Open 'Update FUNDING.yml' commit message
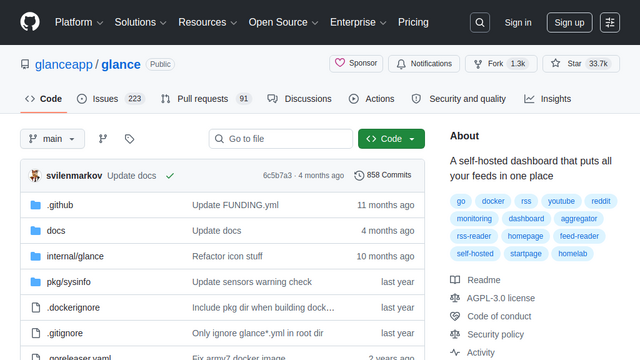Viewport: 640px width, 360px height. (x=235, y=205)
